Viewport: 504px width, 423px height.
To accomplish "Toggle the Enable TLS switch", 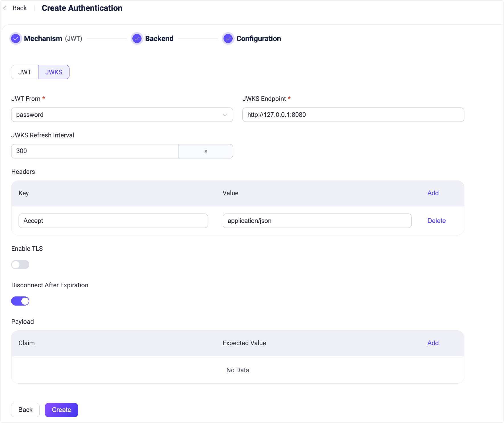I will [x=20, y=265].
